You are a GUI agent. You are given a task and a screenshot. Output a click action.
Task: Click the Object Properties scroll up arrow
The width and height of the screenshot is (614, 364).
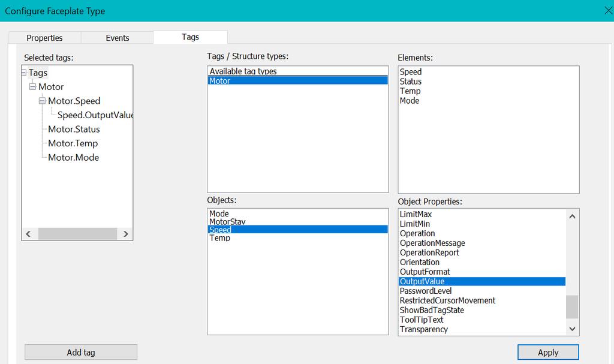(x=572, y=216)
